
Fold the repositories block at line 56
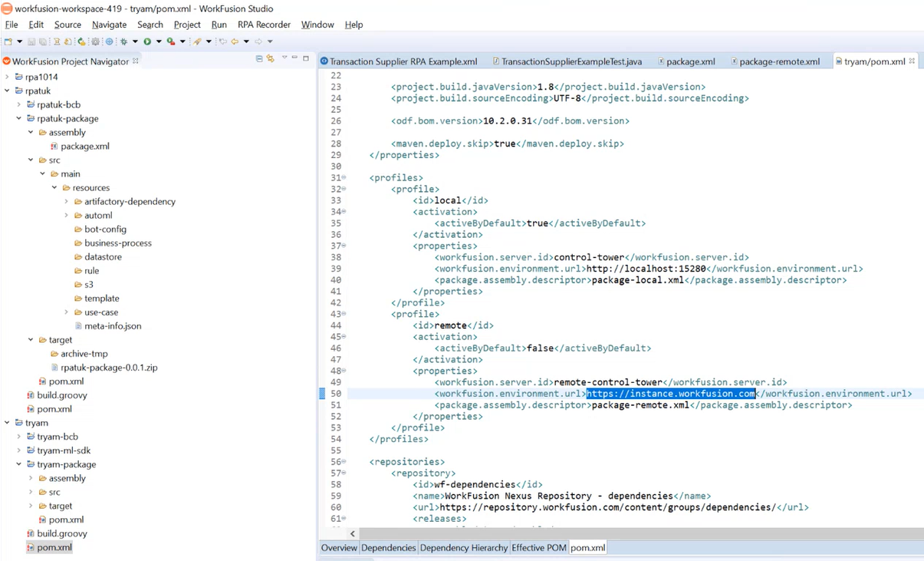(x=344, y=462)
